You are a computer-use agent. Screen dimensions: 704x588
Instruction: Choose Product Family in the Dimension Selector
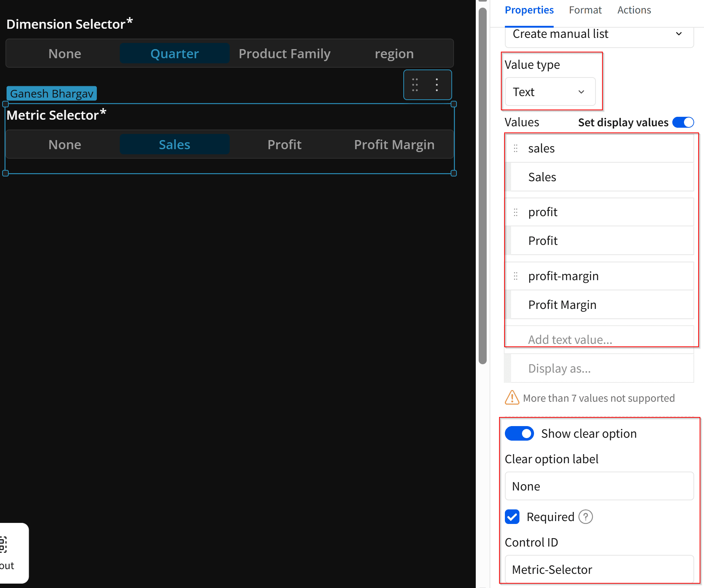pyautogui.click(x=284, y=54)
